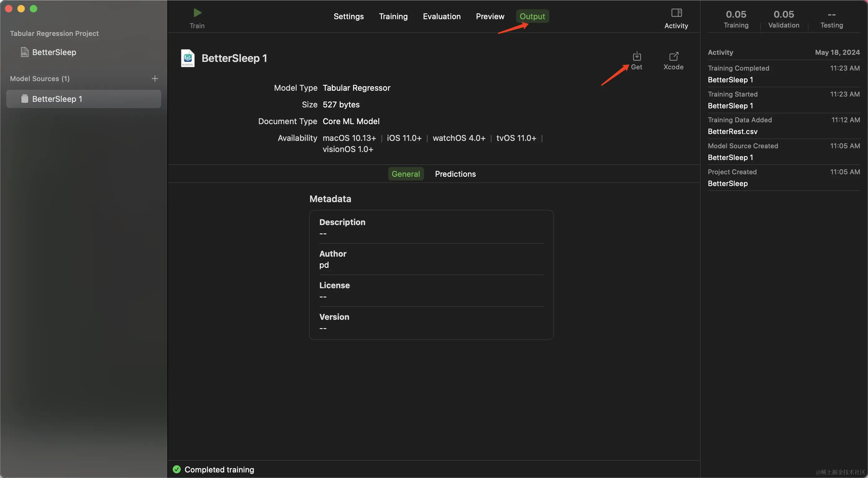Go to the Evaluation tab

click(x=441, y=16)
